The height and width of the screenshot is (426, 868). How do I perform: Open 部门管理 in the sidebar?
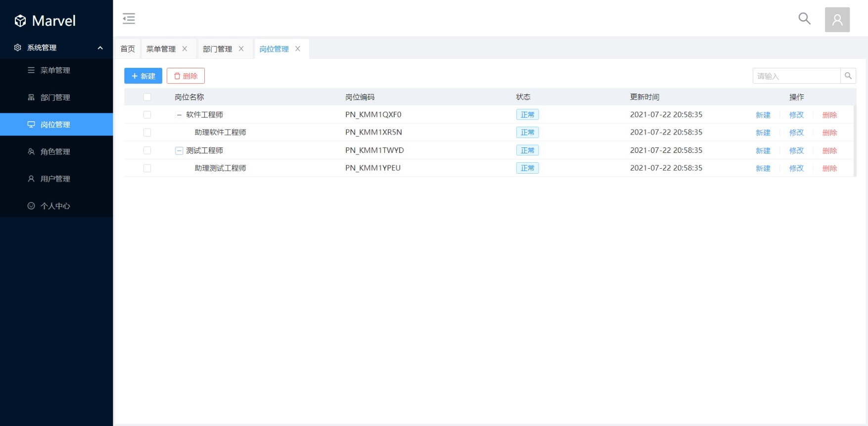(x=56, y=97)
